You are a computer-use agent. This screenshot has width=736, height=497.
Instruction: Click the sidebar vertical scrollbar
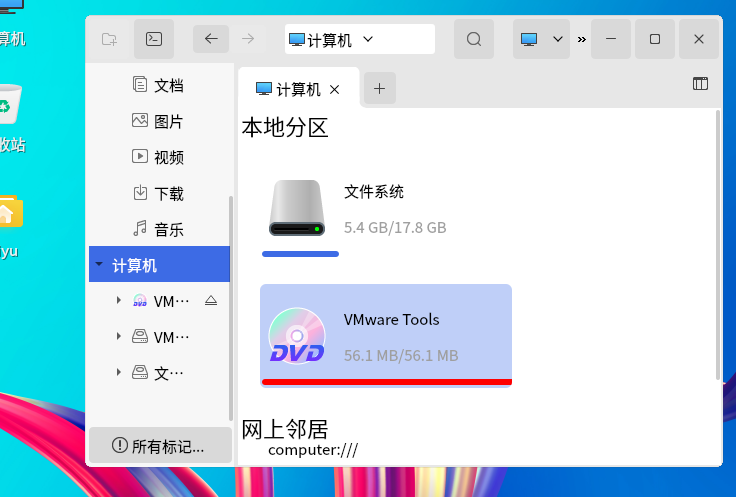230,308
